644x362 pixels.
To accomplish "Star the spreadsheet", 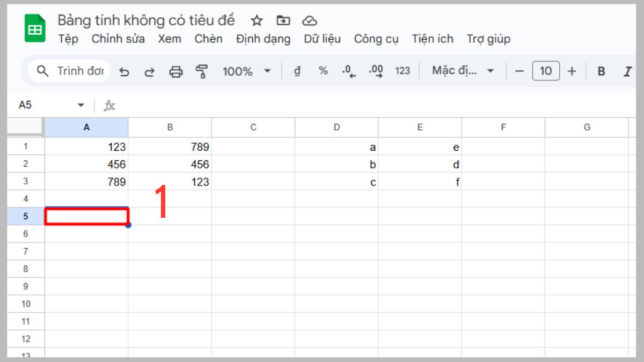I will [257, 20].
